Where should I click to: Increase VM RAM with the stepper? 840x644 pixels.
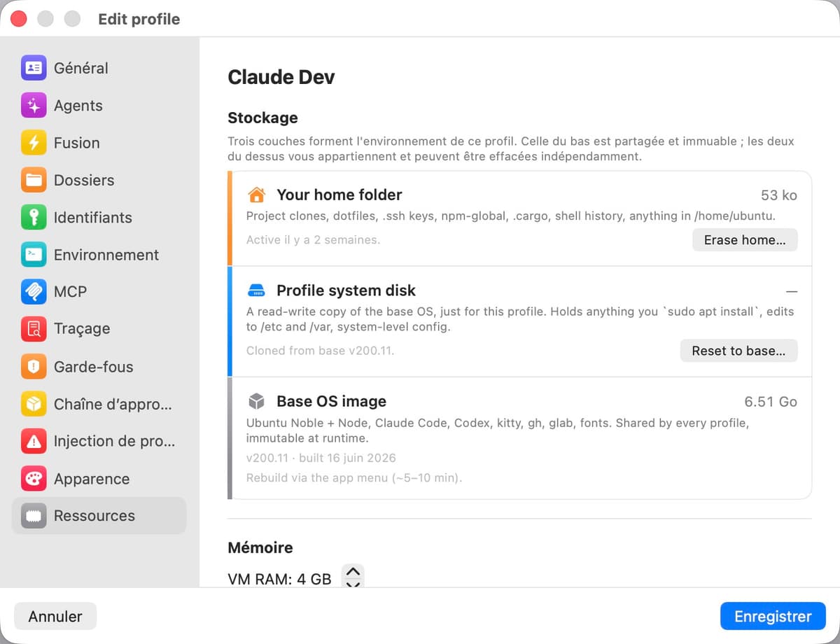(353, 572)
